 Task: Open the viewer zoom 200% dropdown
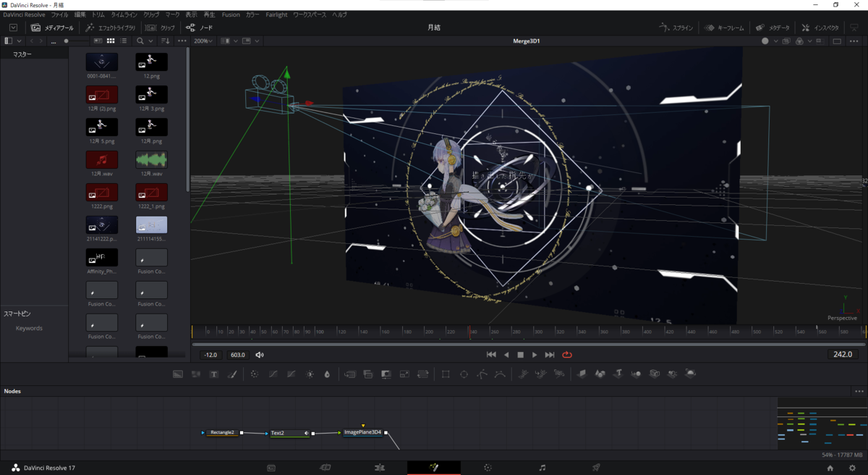coord(203,41)
